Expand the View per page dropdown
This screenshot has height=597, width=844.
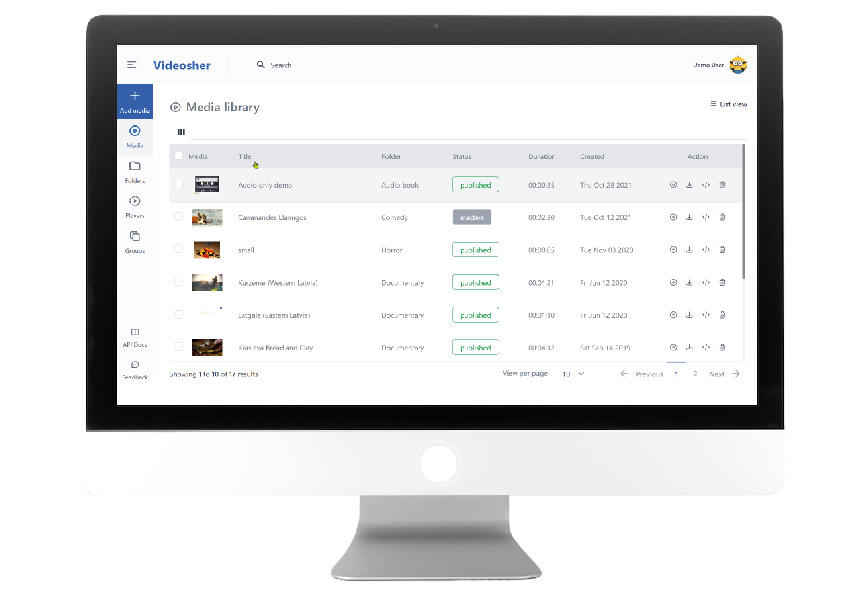tap(572, 374)
